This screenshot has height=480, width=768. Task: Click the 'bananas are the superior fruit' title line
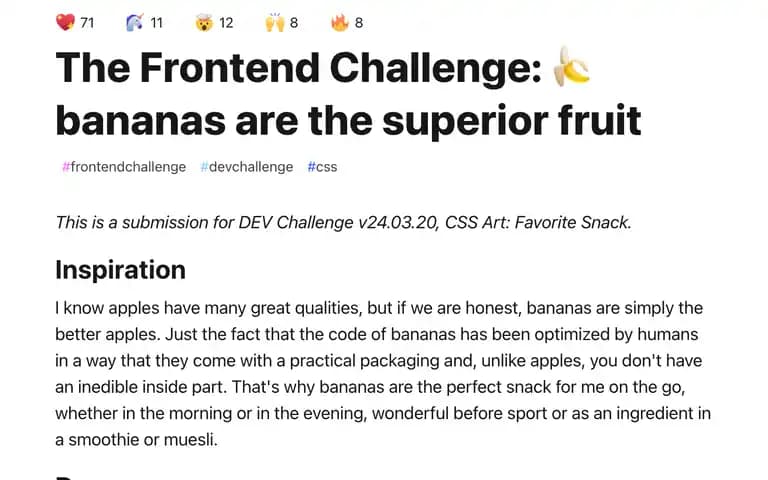click(x=348, y=120)
